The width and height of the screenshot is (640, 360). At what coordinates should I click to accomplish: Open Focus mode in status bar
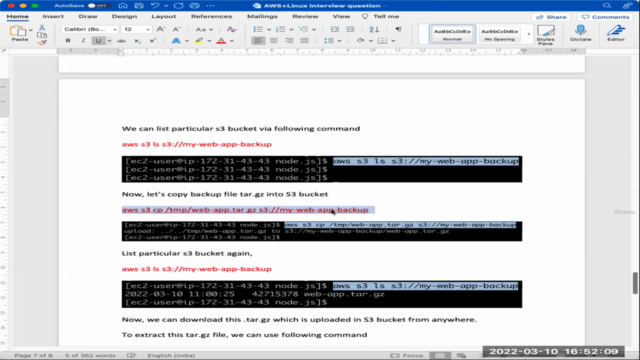(x=407, y=356)
